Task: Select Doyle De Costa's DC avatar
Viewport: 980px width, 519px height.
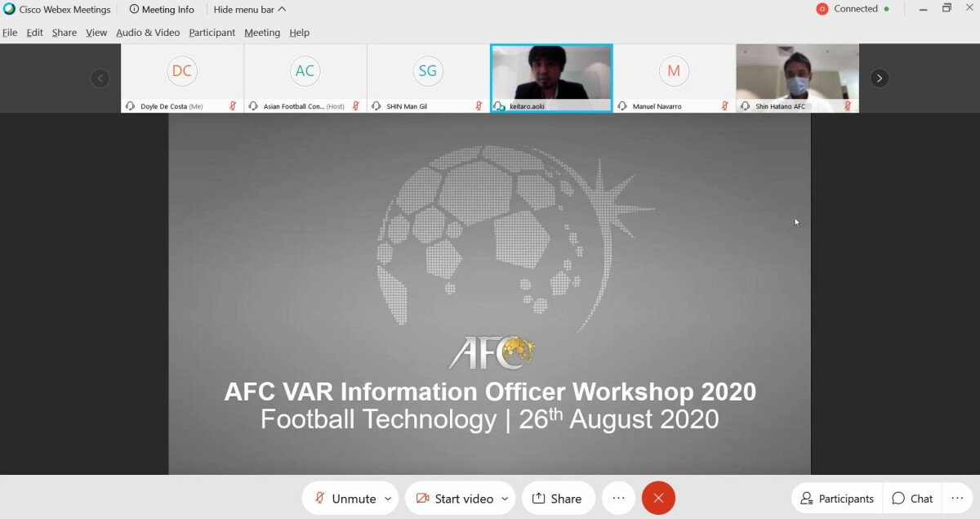Action: coord(182,71)
